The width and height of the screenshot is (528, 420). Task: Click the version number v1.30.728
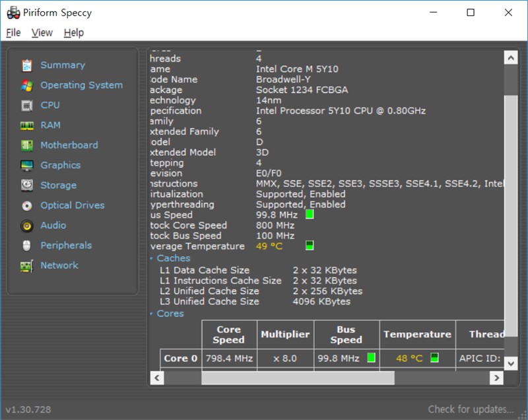click(28, 409)
